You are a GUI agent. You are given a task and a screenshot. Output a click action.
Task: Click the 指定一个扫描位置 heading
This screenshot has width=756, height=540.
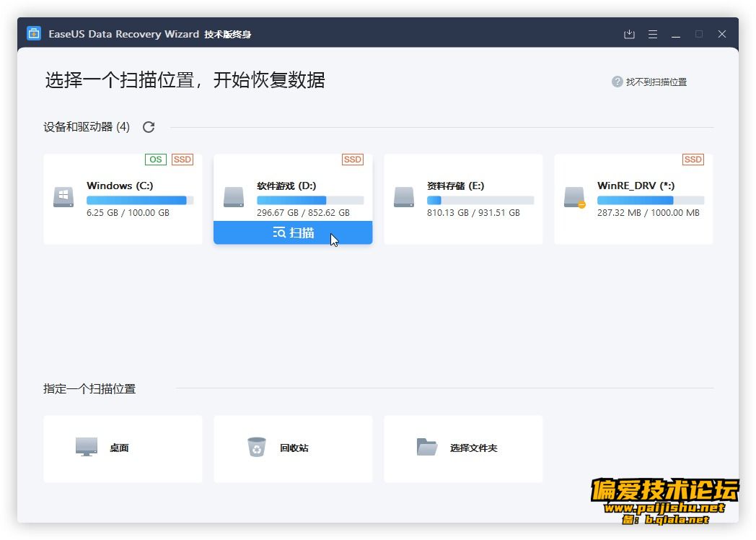tap(89, 389)
